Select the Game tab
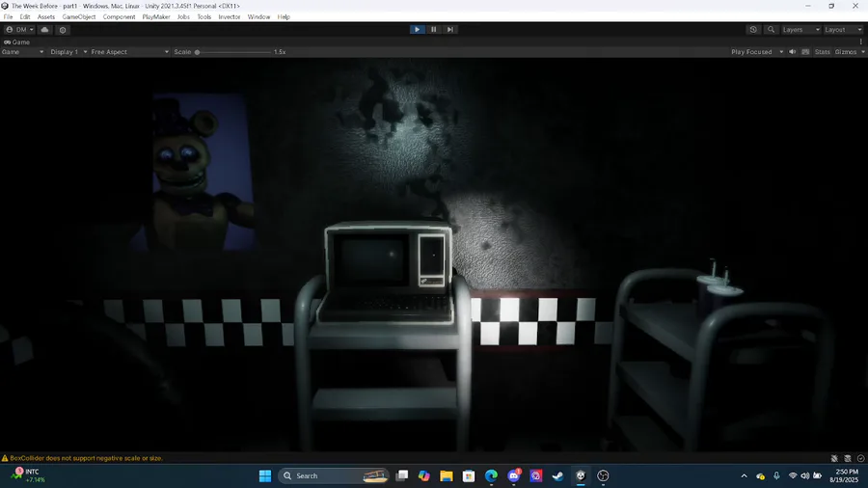 pyautogui.click(x=16, y=41)
